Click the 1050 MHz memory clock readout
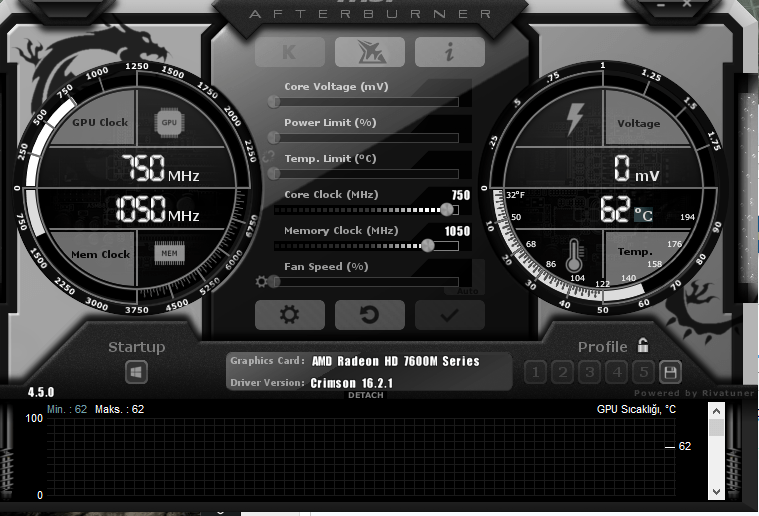759x516 pixels. 157,209
